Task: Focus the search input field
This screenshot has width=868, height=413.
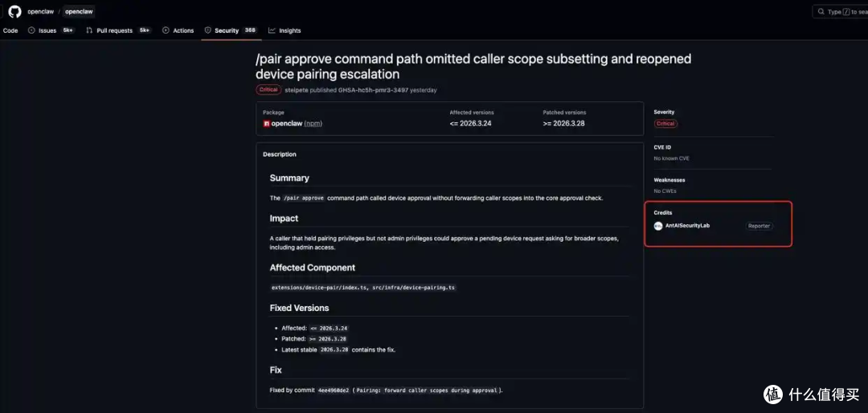Action: (841, 11)
